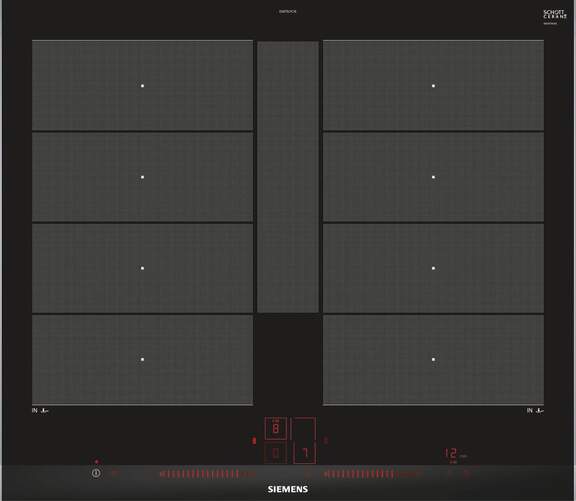The height and width of the screenshot is (501, 576).
Task: Set power on the left red slider bar
Action: click(208, 474)
